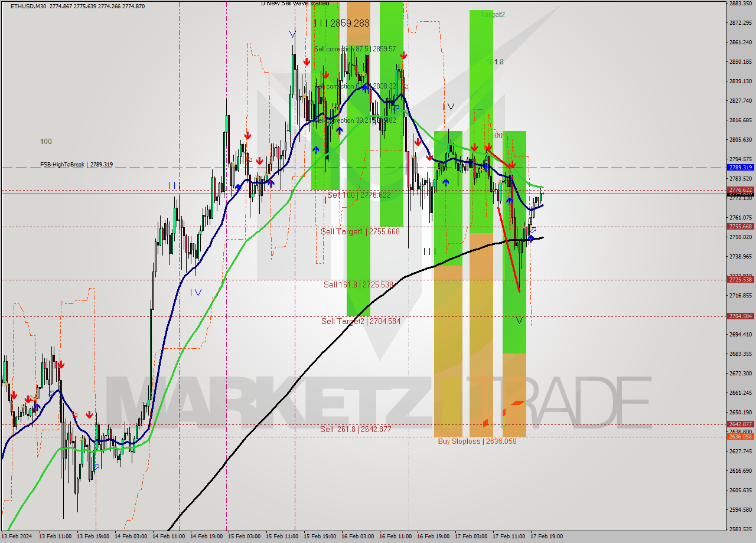Select the Sell 261.8 | 2642.877 label

point(356,429)
